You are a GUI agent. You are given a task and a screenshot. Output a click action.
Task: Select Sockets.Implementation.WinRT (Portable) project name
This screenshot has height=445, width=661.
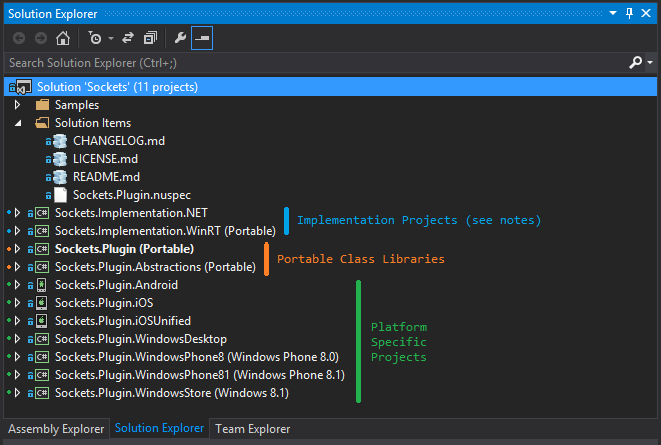point(165,231)
